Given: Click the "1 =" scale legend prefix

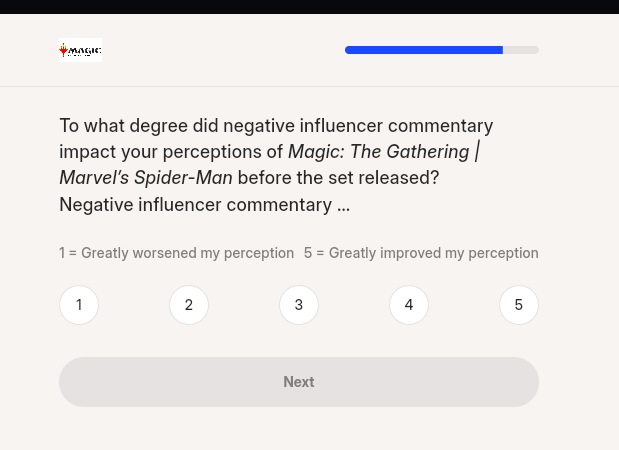Looking at the screenshot, I should pos(68,253).
